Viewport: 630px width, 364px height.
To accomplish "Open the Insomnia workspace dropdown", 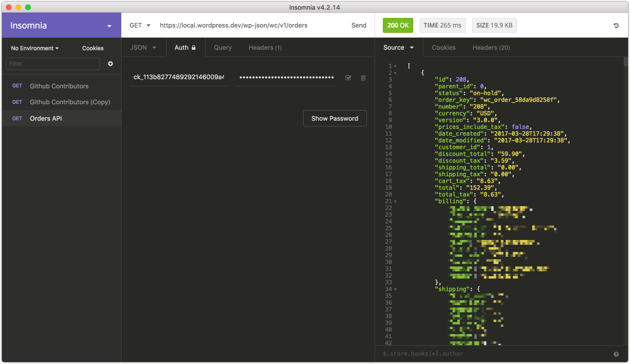I will tap(109, 26).
